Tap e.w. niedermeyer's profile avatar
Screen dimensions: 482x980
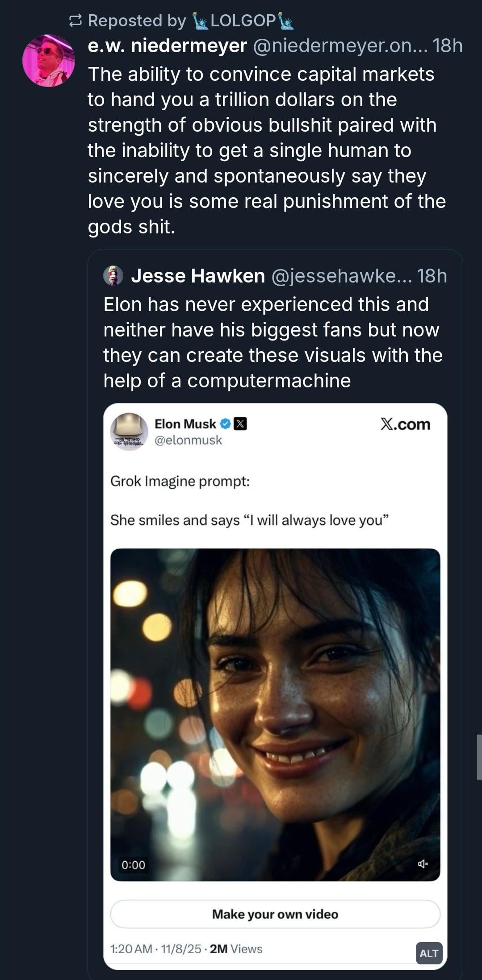[48, 61]
